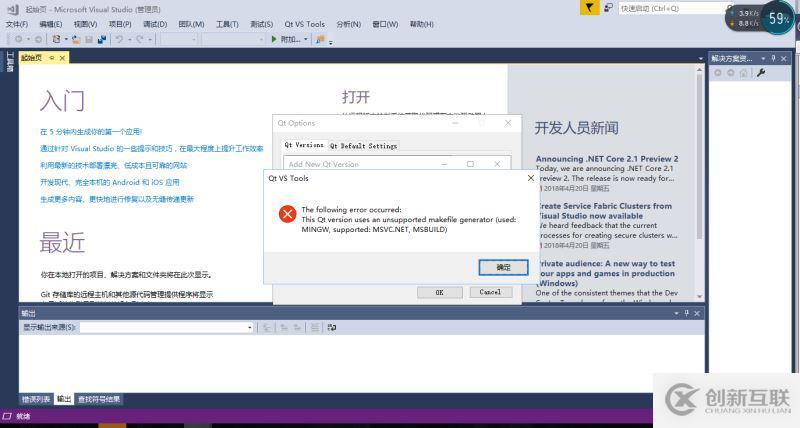This screenshot has width=800, height=428.
Task: Click the redo toolbar icon
Action: coord(139,39)
